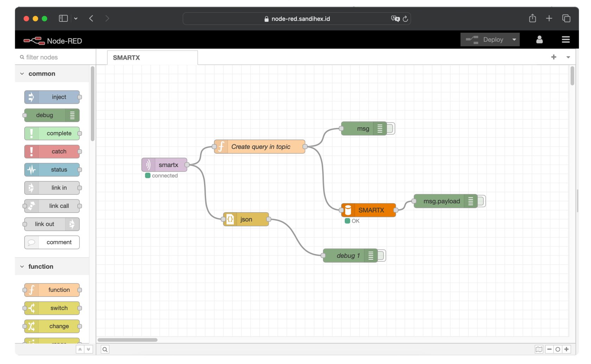
Task: Select the debug node in palette
Action: coord(52,115)
